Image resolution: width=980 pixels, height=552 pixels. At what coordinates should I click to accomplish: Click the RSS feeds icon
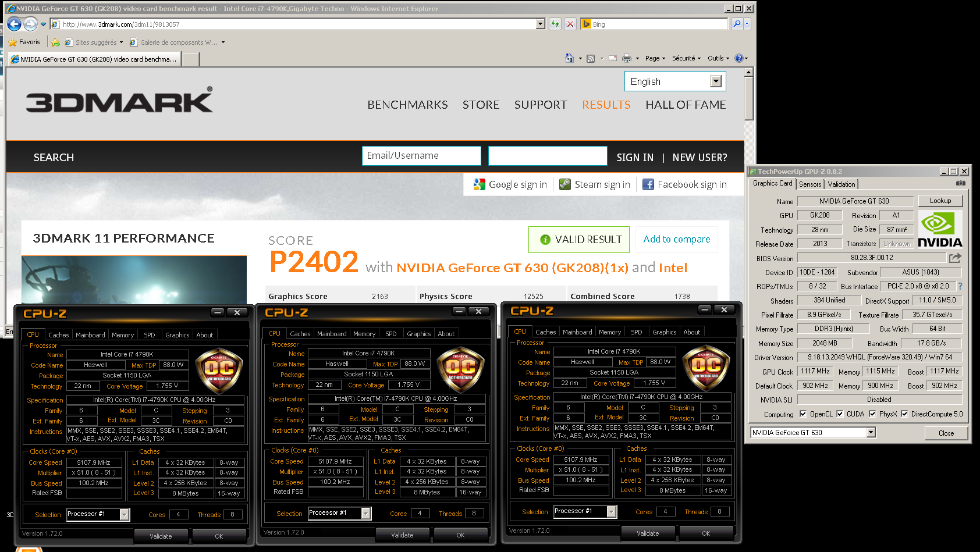(591, 58)
